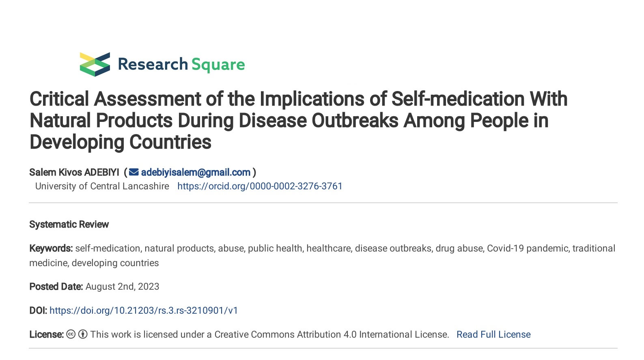Open the adebiyisalem@gmail.com email link
Image resolution: width=644 pixels, height=360 pixels.
point(196,172)
